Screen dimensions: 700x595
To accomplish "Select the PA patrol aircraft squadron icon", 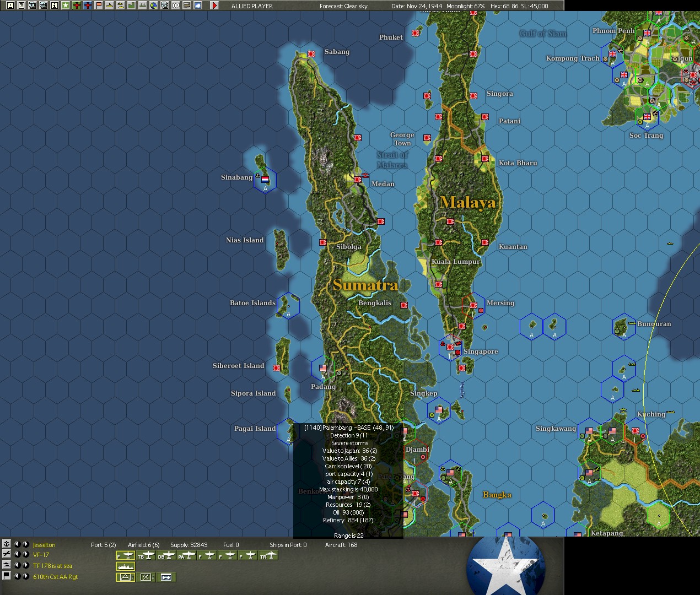I will 187,556.
